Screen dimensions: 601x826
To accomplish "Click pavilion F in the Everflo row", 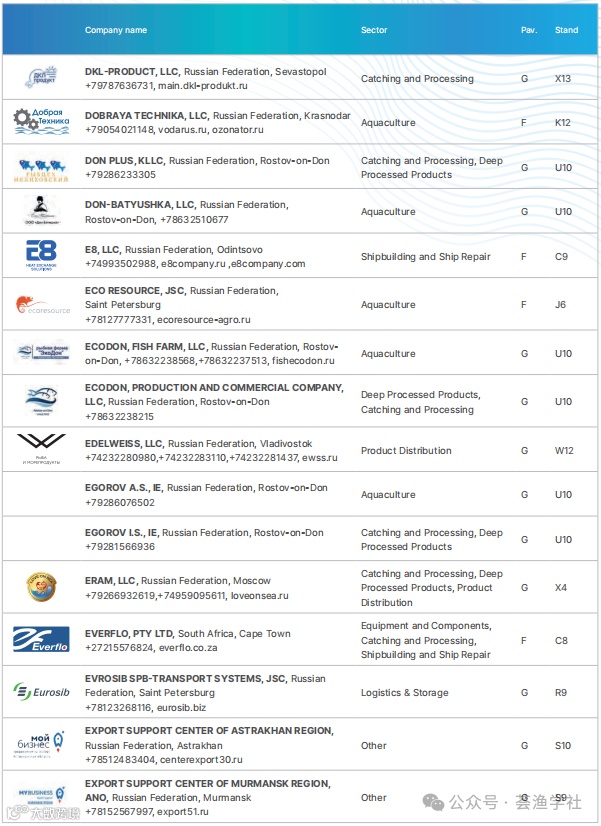I will pyautogui.click(x=524, y=641).
